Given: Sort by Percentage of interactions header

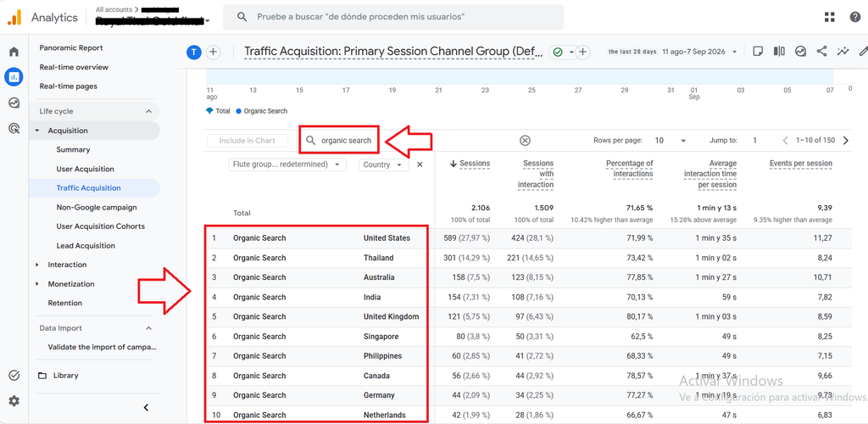Looking at the screenshot, I should click(x=630, y=168).
